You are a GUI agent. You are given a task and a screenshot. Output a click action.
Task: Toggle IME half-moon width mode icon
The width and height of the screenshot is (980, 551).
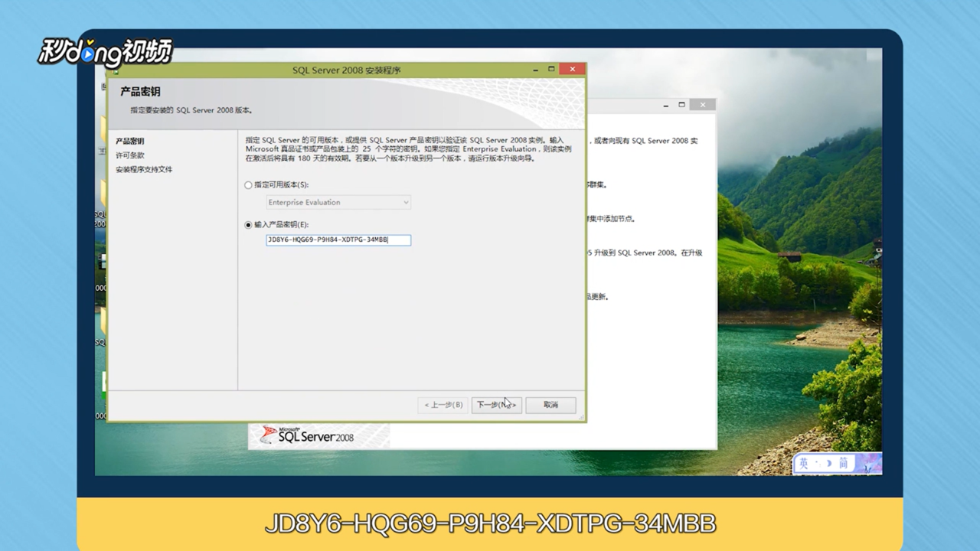tap(829, 464)
